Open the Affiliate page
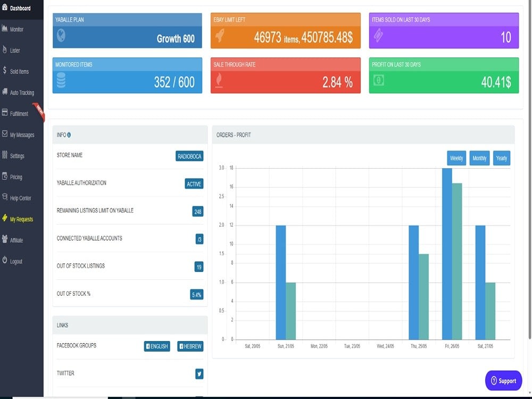Viewport: 532px width, 399px height. point(22,240)
